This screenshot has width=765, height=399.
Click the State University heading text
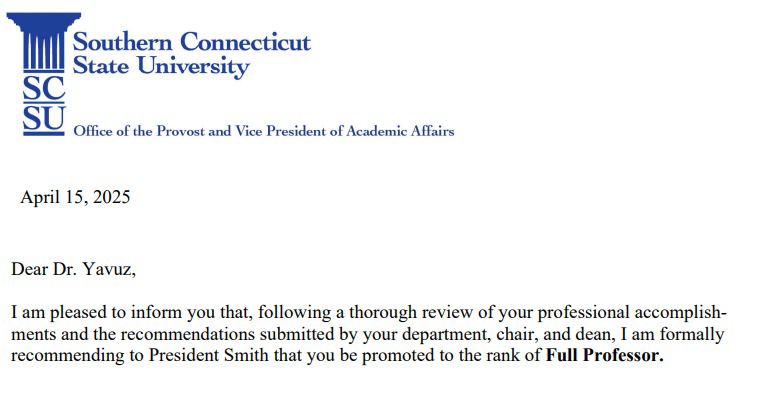pos(161,66)
